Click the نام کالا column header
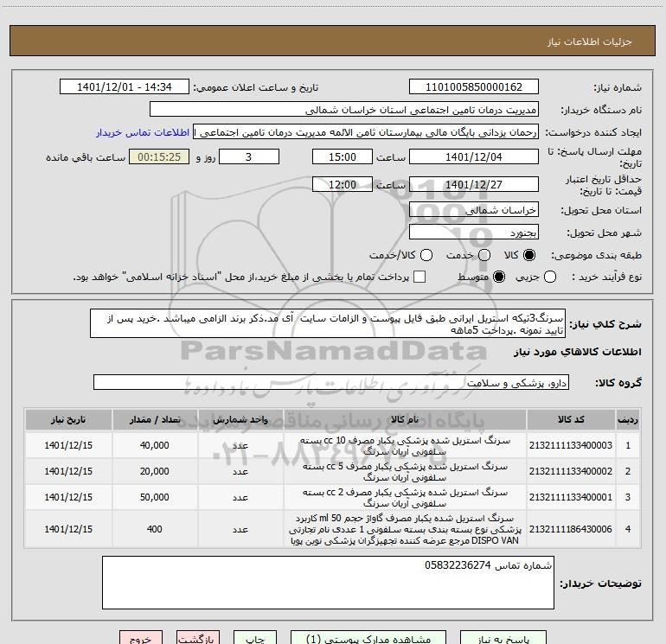 point(405,420)
